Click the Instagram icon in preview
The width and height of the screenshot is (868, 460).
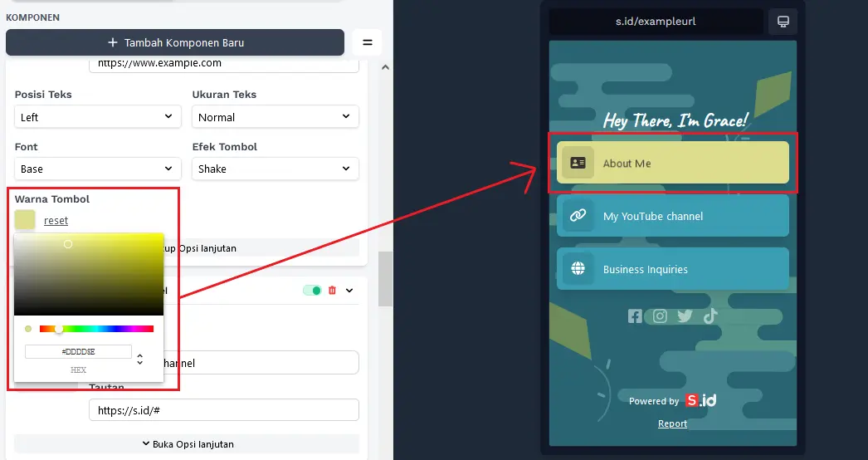pyautogui.click(x=660, y=316)
